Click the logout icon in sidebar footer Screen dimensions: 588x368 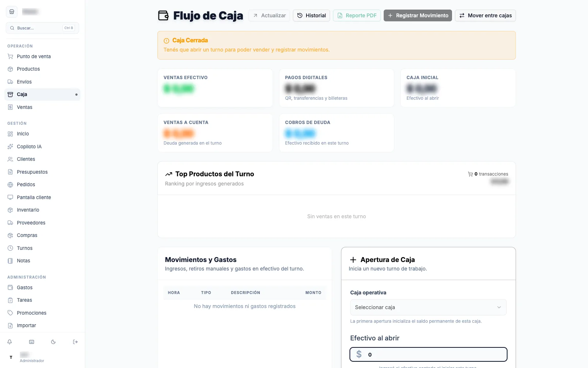75,342
